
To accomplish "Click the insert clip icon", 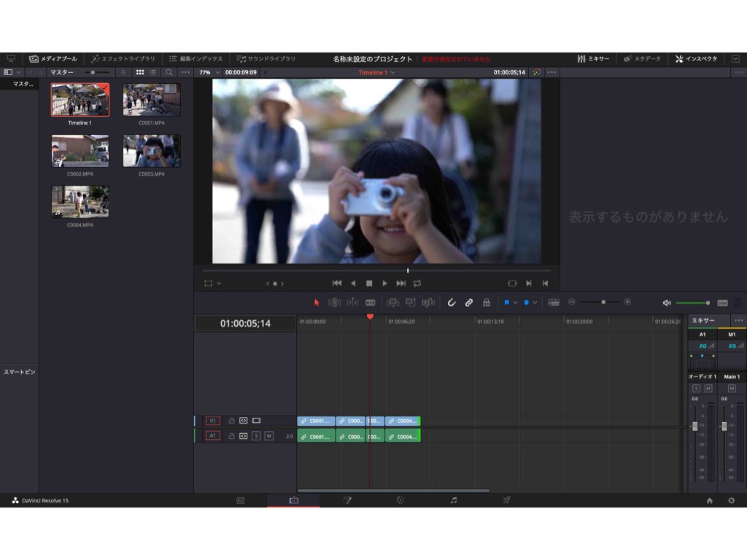I will tap(393, 303).
